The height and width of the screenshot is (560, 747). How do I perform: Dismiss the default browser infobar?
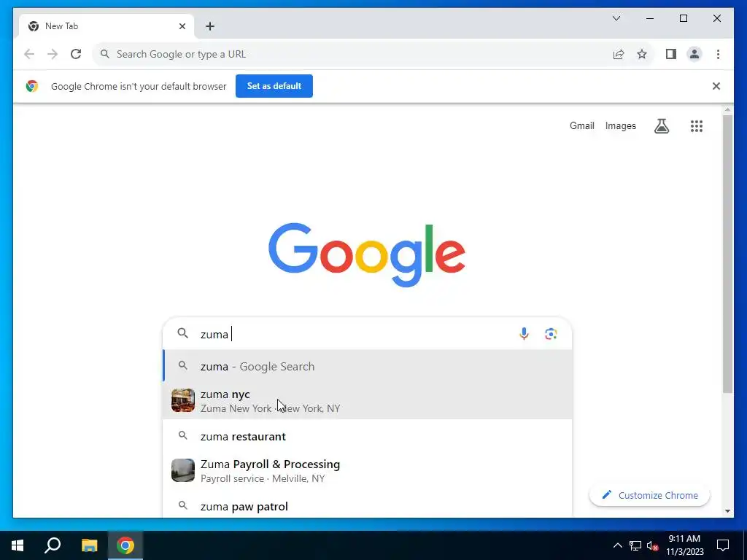click(716, 86)
